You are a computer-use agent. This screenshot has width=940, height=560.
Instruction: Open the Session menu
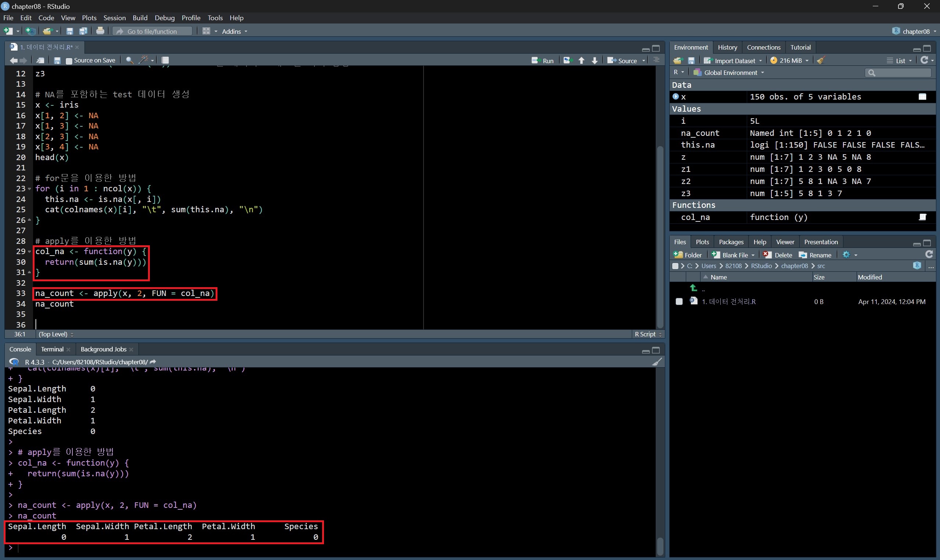[114, 18]
